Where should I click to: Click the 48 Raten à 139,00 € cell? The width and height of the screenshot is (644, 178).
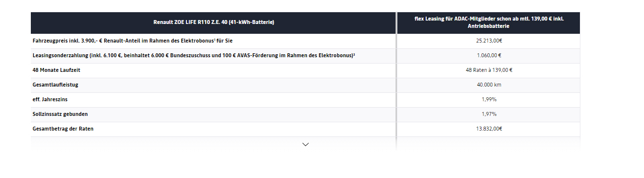[x=489, y=70]
